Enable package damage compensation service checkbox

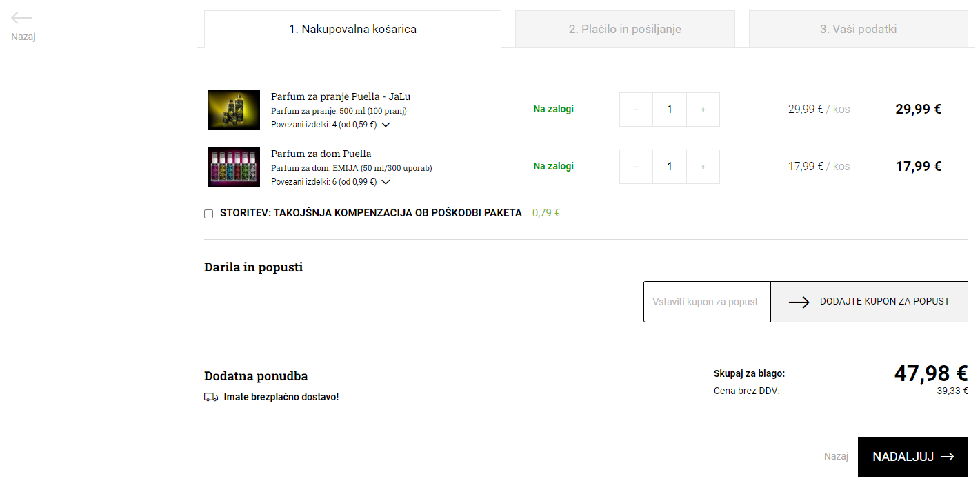(208, 214)
